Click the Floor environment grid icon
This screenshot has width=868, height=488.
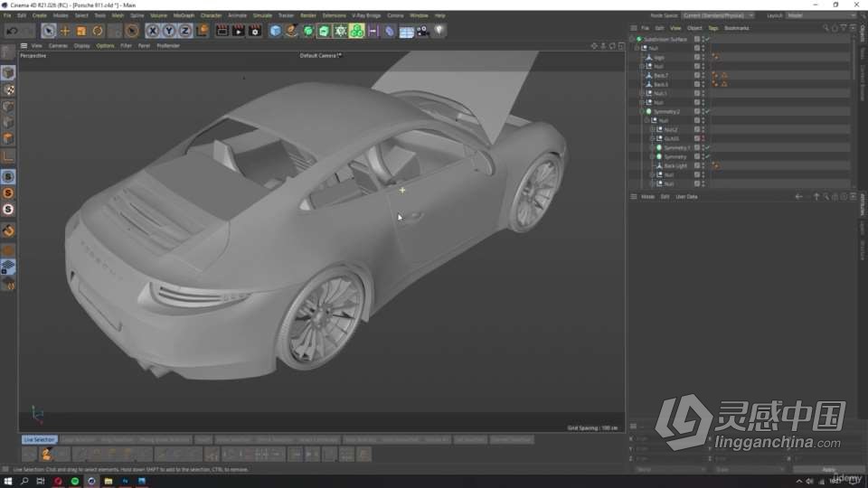[406, 31]
